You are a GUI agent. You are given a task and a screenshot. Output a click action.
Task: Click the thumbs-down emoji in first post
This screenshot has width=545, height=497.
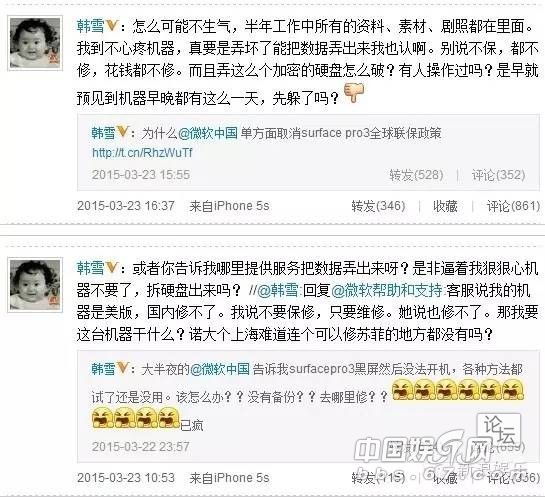353,93
